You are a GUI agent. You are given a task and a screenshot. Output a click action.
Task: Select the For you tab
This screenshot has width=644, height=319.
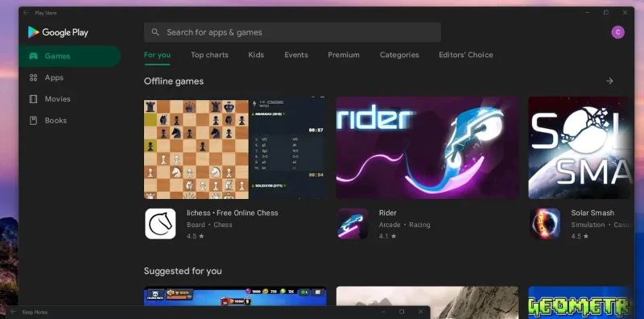[157, 55]
